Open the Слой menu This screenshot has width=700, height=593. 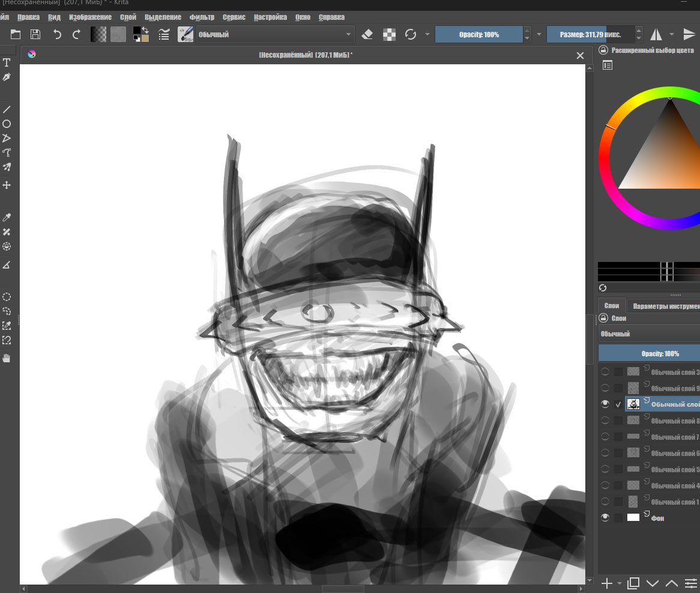point(128,17)
